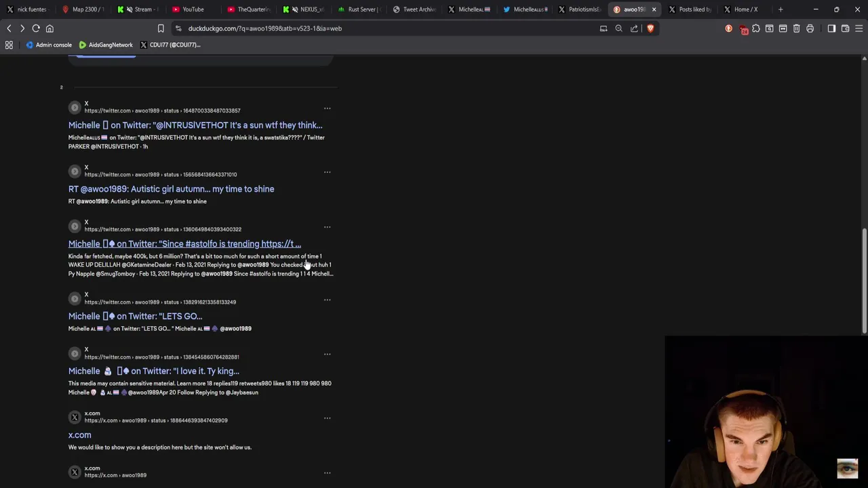Click the webcam overlay thumbnail
The image size is (868, 488).
pos(766,411)
